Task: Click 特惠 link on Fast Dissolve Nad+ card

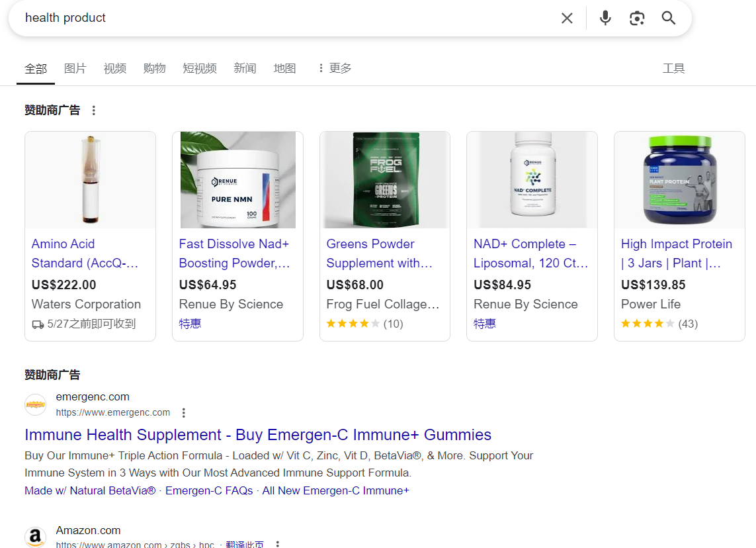Action: 190,324
